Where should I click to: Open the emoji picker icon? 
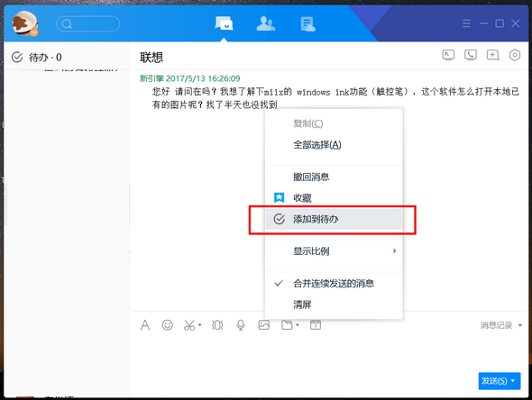tap(168, 325)
